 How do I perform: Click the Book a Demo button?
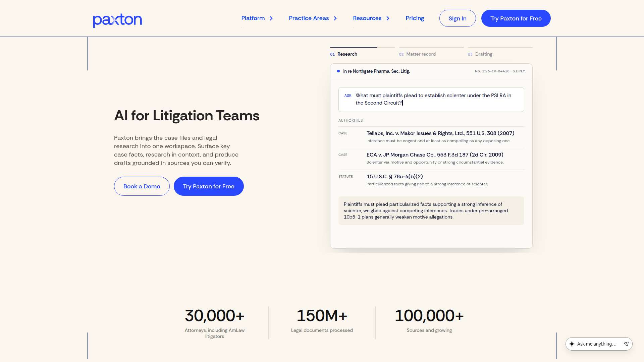[142, 186]
